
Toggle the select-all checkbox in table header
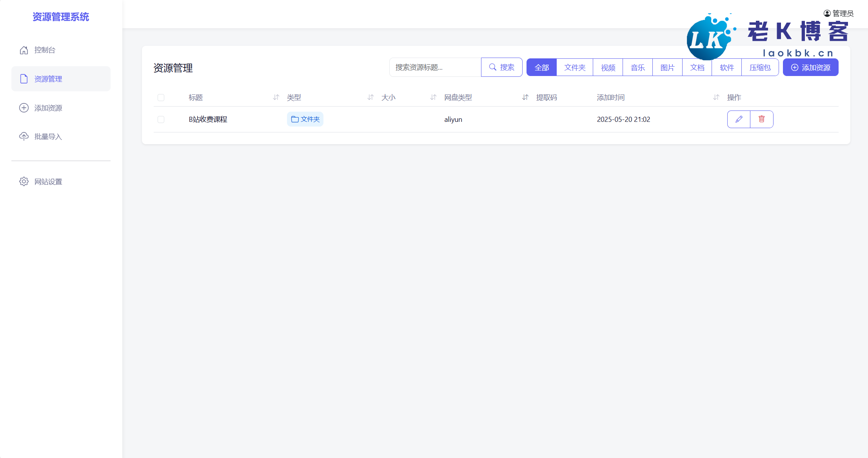[161, 98]
